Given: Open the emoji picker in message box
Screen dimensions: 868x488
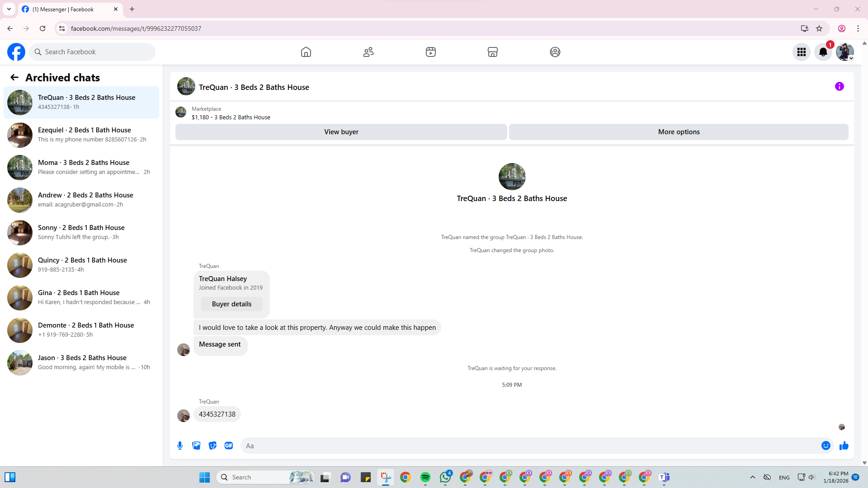Looking at the screenshot, I should 826,446.
